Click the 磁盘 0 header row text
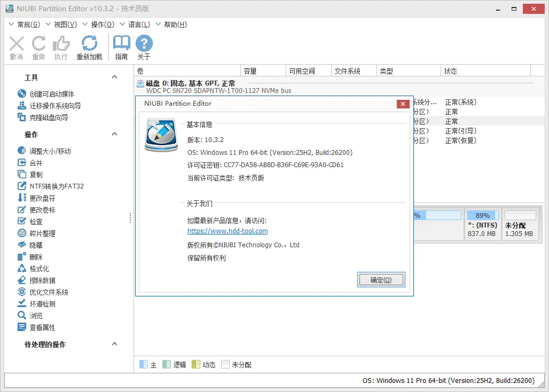 point(191,83)
